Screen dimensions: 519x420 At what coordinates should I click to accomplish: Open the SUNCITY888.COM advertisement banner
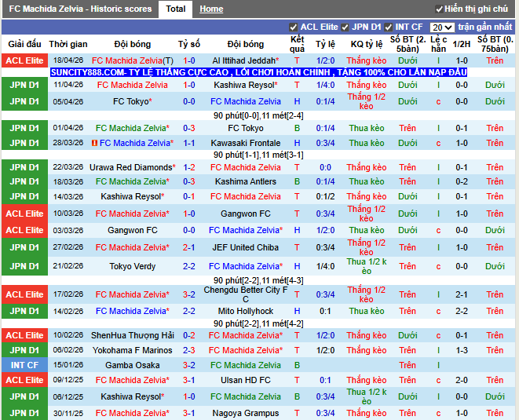point(259,72)
